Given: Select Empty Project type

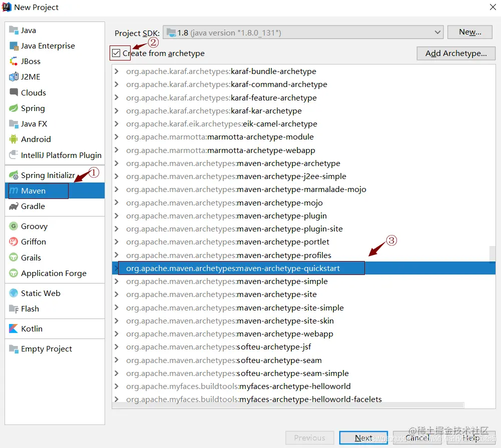Looking at the screenshot, I should (55, 349).
